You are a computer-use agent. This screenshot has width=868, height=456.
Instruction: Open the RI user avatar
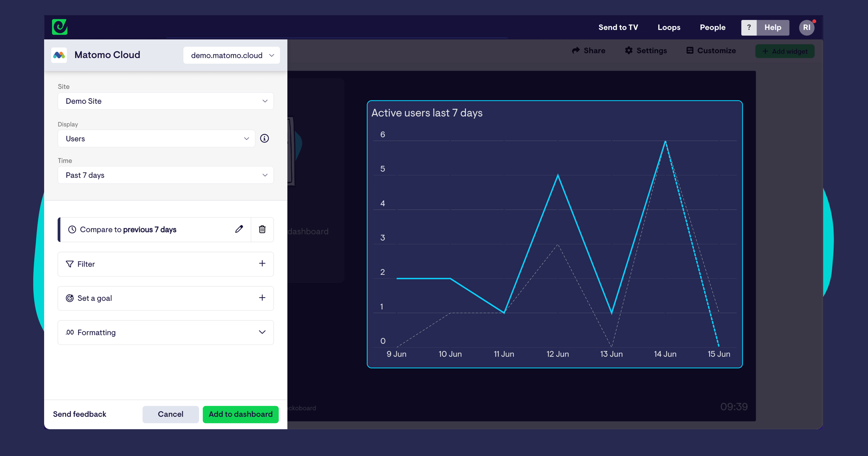click(x=807, y=28)
